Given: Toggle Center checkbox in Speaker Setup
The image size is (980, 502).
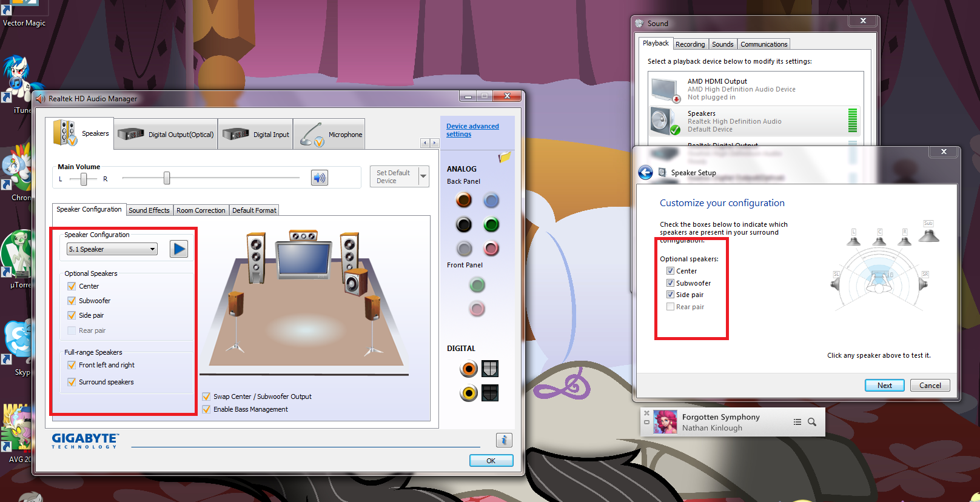Looking at the screenshot, I should [670, 271].
